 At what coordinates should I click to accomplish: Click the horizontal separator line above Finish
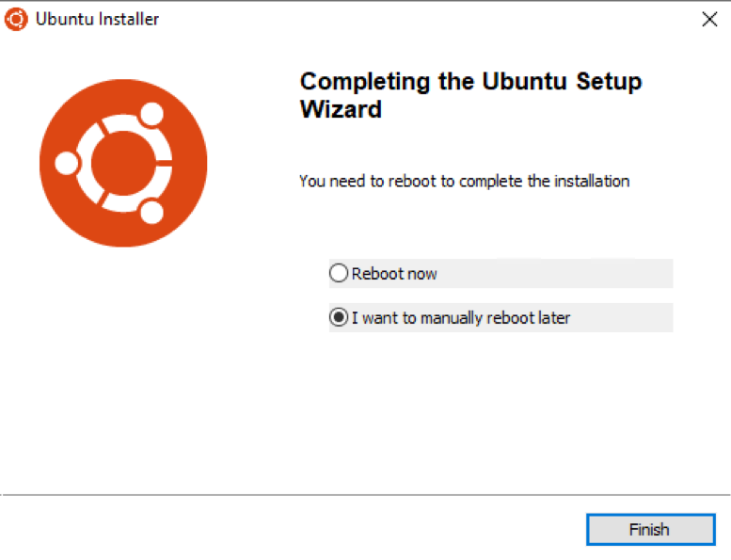point(365,495)
